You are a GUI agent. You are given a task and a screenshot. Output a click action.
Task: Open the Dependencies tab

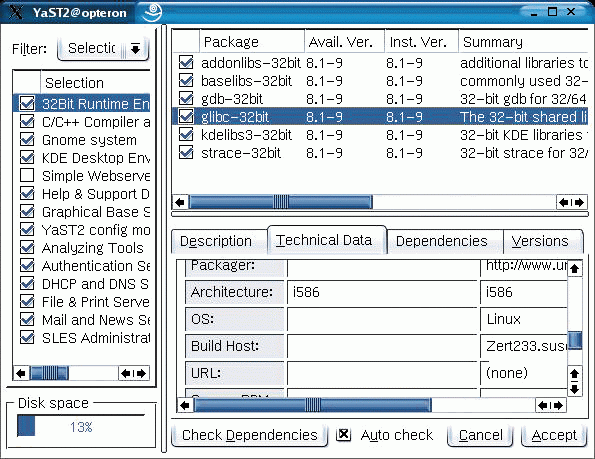click(x=444, y=241)
